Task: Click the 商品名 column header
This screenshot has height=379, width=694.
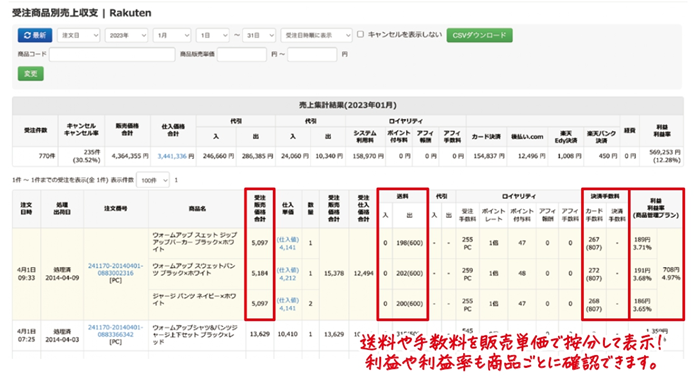Action: click(197, 208)
